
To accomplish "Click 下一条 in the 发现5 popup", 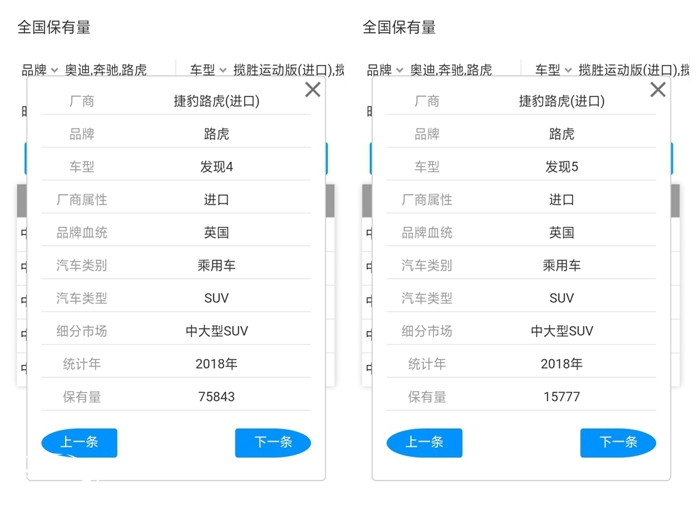I will point(618,442).
